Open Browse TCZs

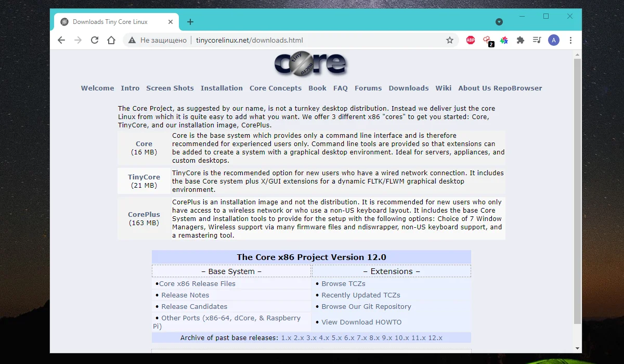point(343,284)
